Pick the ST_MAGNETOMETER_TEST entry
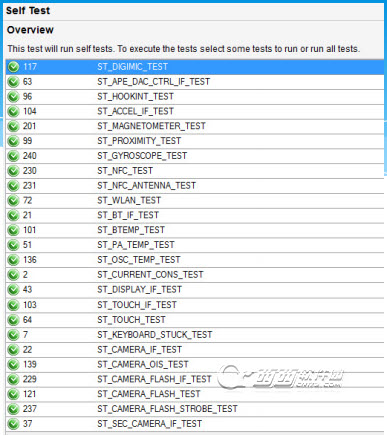The image size is (387, 436). (151, 126)
